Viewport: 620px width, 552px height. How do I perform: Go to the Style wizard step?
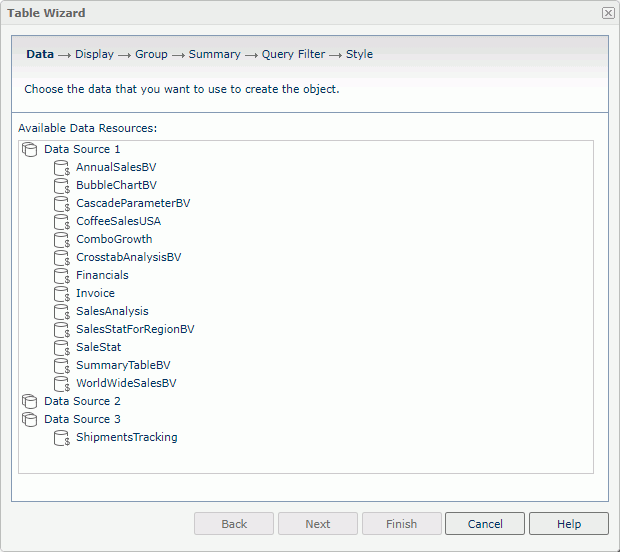pos(359,54)
